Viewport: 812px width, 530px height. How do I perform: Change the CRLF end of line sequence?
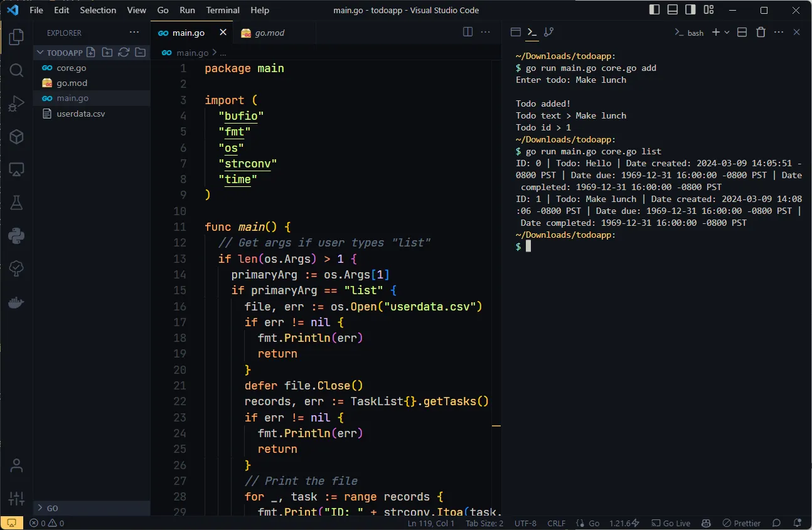point(556,523)
